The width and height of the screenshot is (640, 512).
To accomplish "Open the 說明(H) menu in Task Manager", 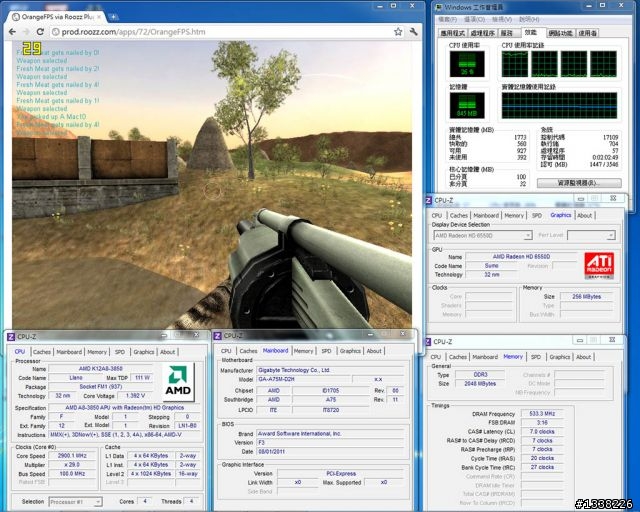I will 529,19.
